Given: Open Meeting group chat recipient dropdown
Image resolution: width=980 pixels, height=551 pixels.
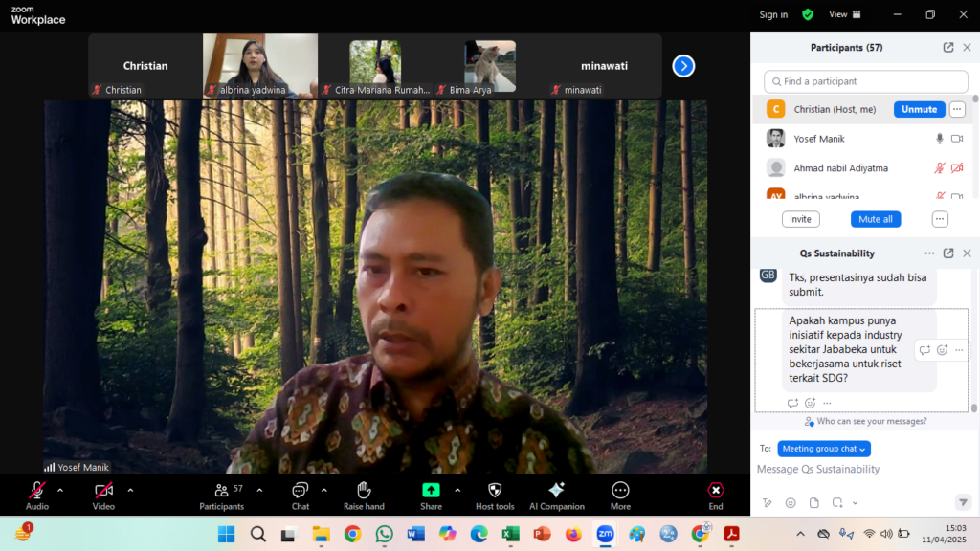Looking at the screenshot, I should pyautogui.click(x=824, y=449).
